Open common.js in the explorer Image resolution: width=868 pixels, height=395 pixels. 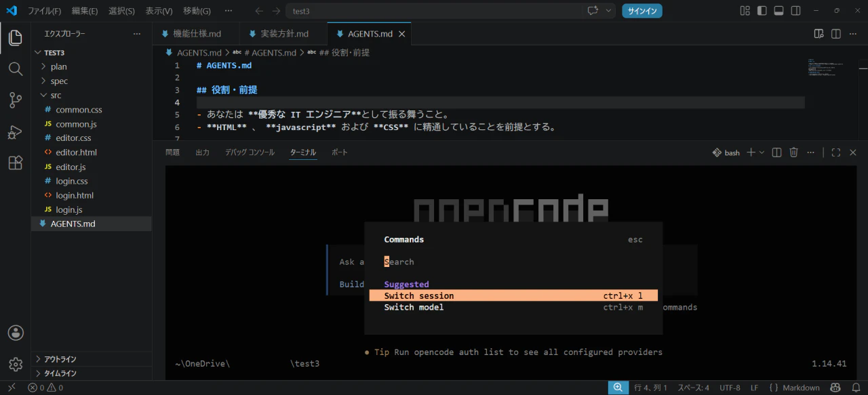pos(91,124)
